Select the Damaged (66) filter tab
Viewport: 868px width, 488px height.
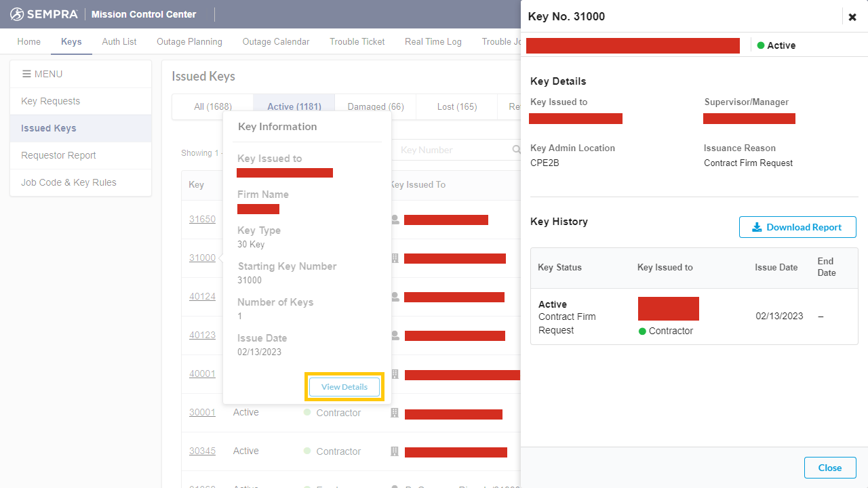tap(376, 106)
